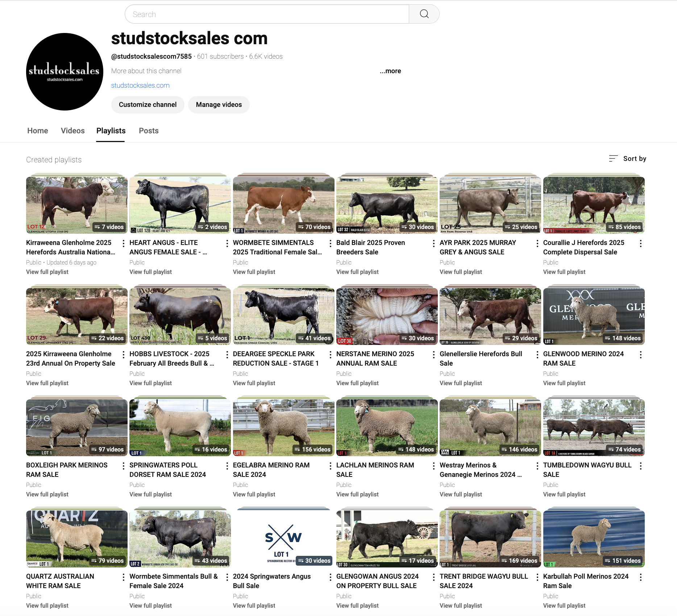677x616 pixels.
Task: Open options menu for NERSTANE MERINO playlist
Action: [434, 354]
